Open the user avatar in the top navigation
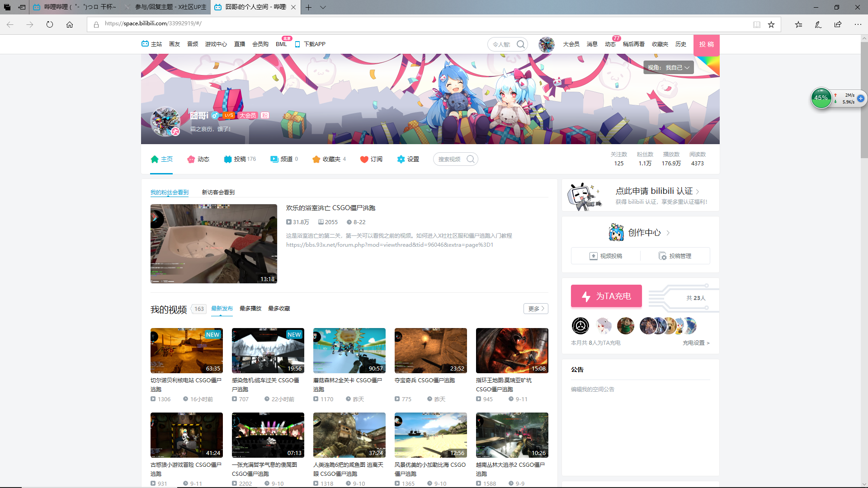The width and height of the screenshot is (868, 488). pos(546,44)
